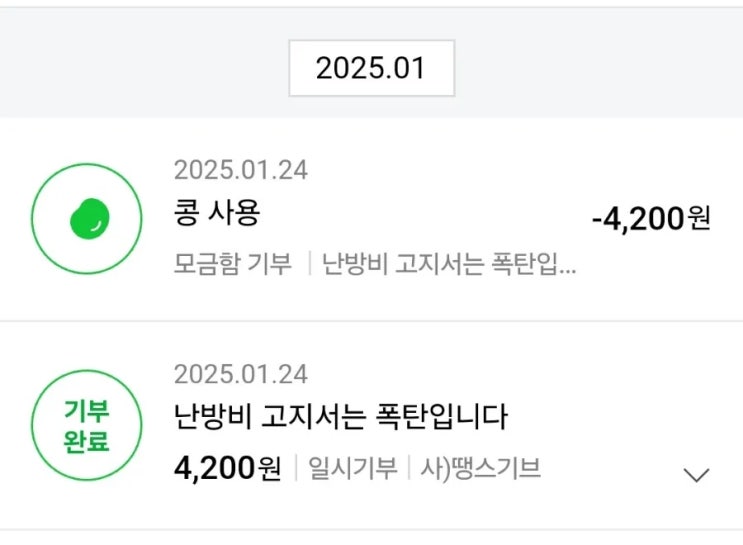The width and height of the screenshot is (743, 545).
Task: Tap the 원 unit after -4,200
Action: click(699, 217)
